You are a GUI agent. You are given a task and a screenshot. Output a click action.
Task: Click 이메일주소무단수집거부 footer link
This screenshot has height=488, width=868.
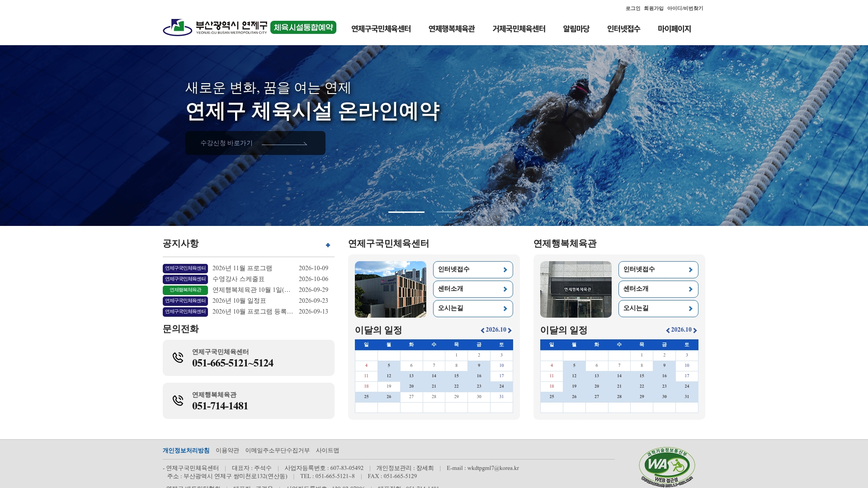point(278,450)
